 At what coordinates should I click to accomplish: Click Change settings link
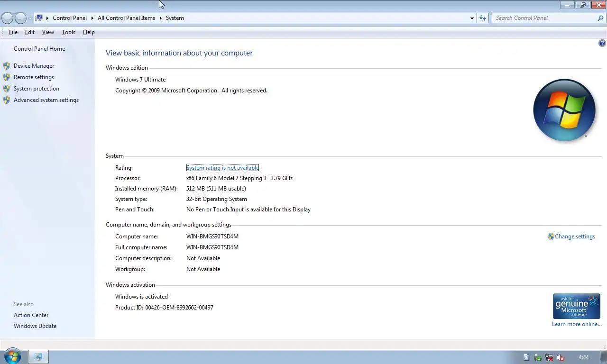coord(575,237)
